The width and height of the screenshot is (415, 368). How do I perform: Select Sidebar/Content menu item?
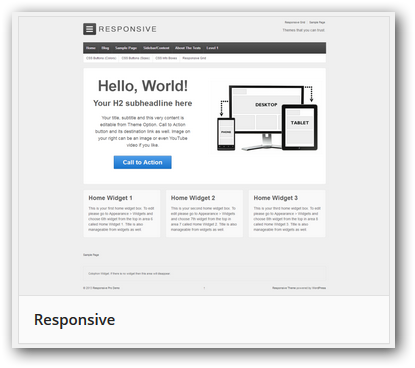pos(156,48)
